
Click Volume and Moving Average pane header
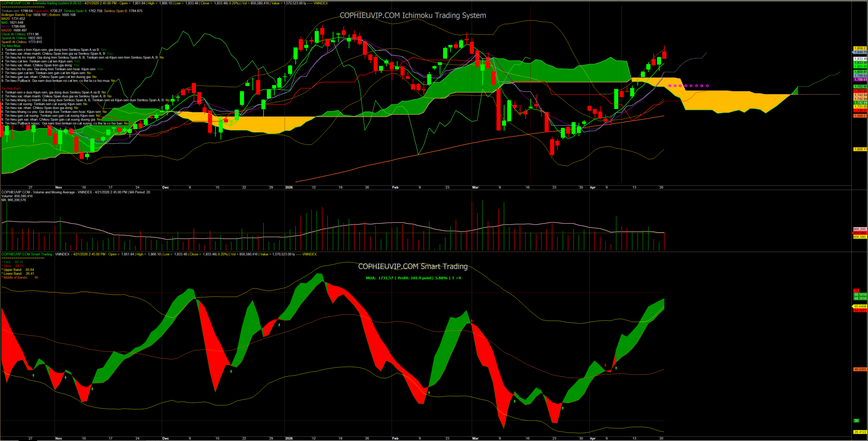coord(76,192)
